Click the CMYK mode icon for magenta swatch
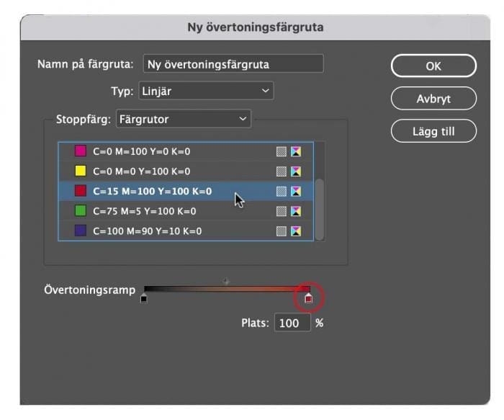 click(x=296, y=151)
